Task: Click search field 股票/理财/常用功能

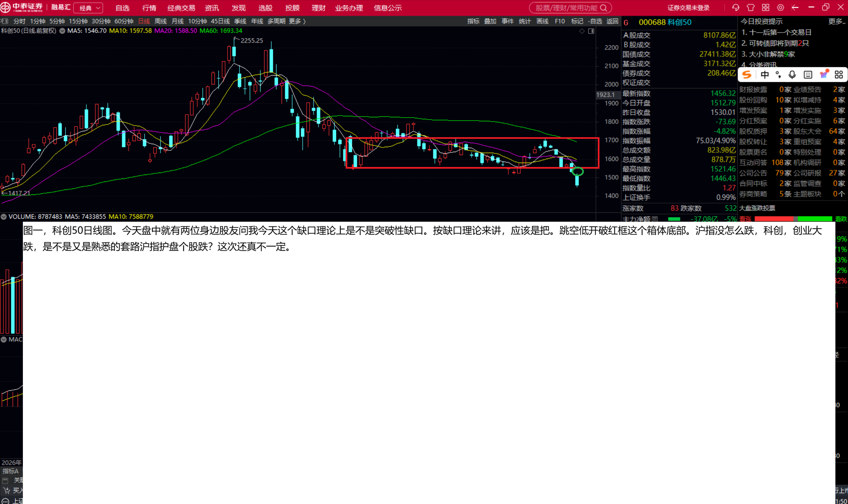Action: pyautogui.click(x=570, y=8)
